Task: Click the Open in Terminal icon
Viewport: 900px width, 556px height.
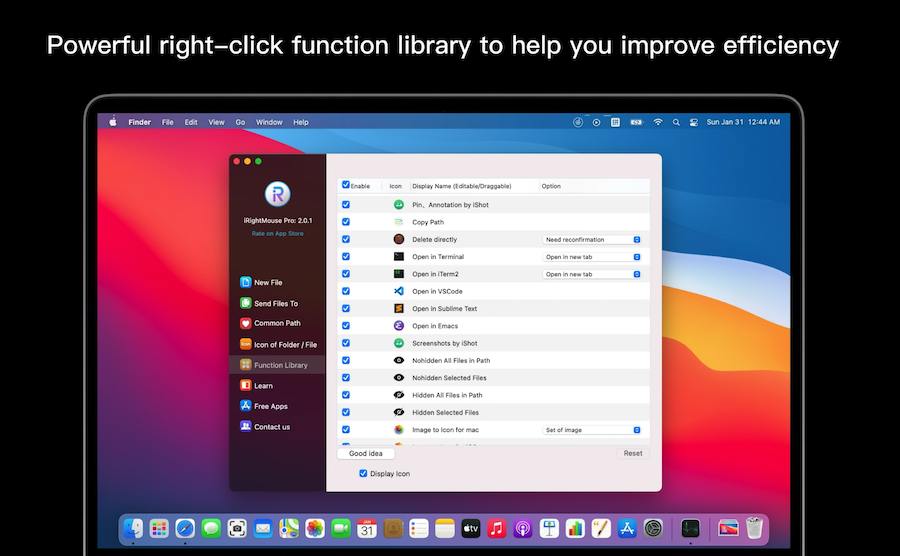Action: click(399, 256)
